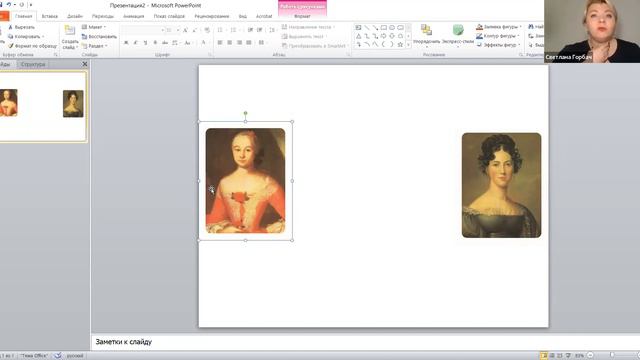Toggle bold (Ж) formatting
The width and height of the screenshot is (640, 360).
(x=126, y=42)
